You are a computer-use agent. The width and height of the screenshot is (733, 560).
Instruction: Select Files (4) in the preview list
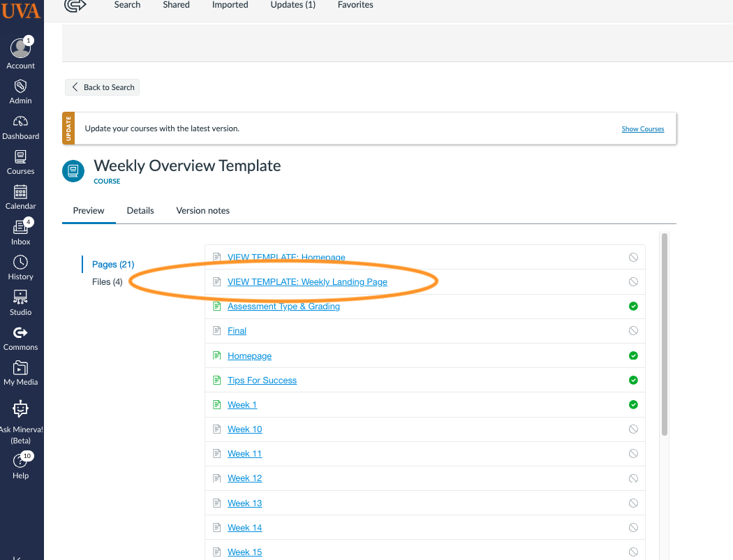coord(107,282)
